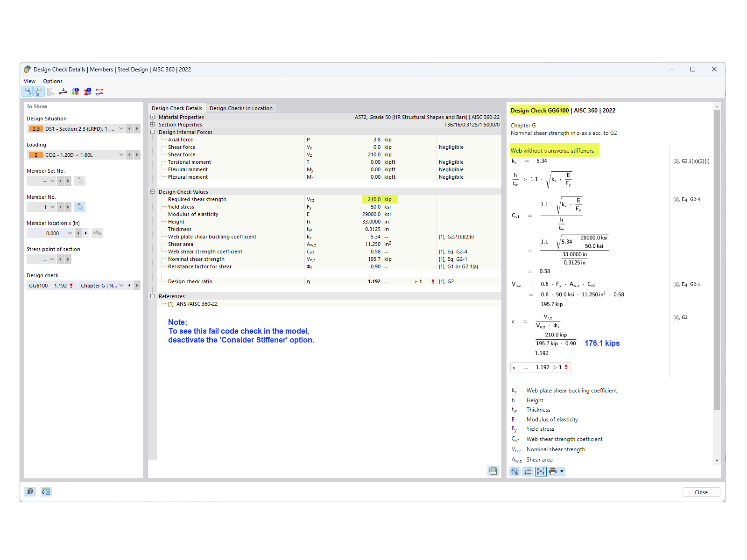Open the Excel export icon below the details table

pos(493,471)
